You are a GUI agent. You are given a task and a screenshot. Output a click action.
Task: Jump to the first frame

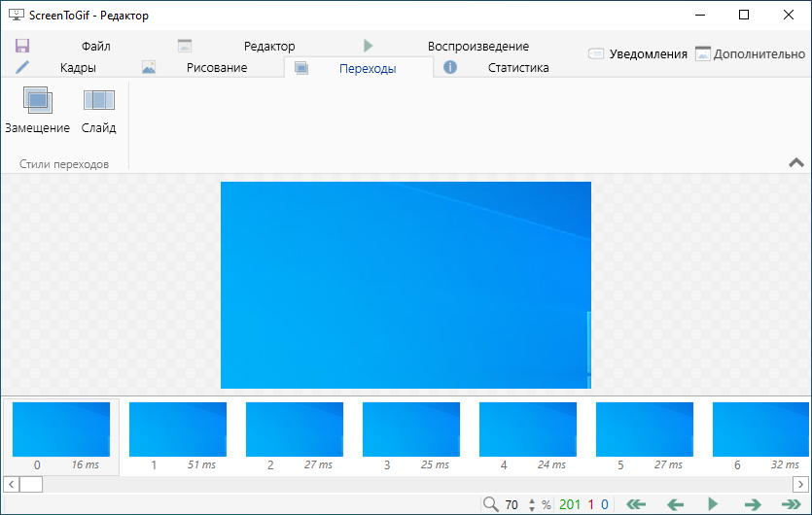click(x=636, y=504)
